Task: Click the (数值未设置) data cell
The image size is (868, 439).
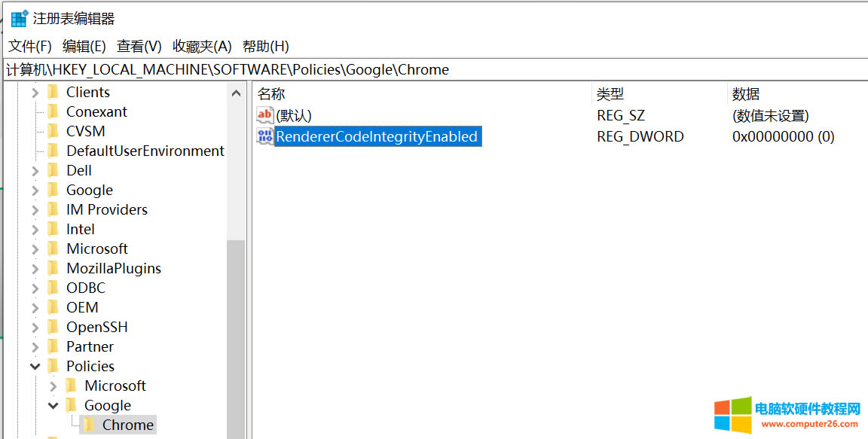Action: coord(770,115)
